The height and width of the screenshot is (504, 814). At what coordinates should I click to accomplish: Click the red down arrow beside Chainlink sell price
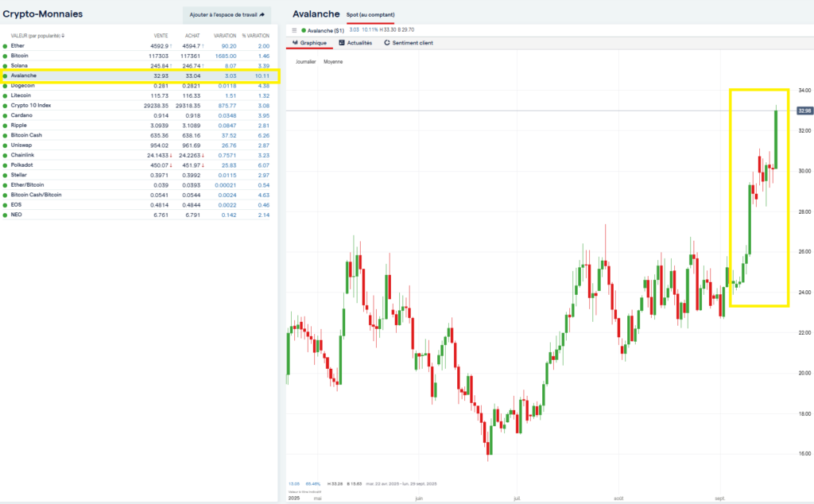point(171,155)
